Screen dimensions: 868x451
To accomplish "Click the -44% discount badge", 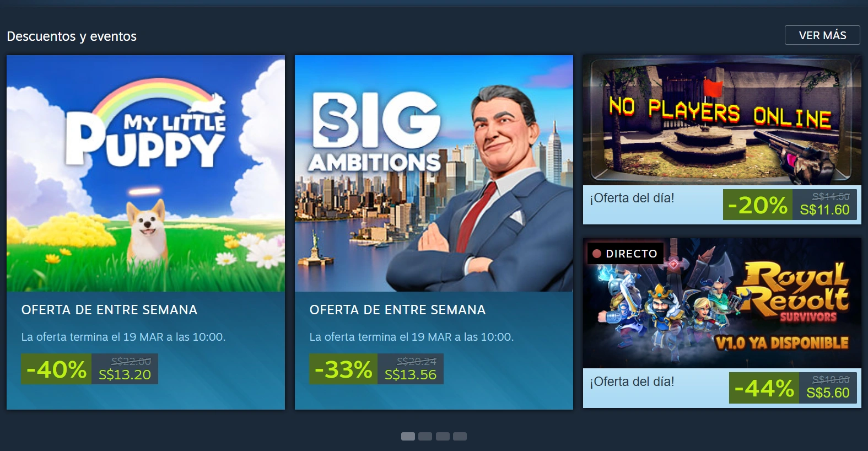I will click(x=764, y=388).
